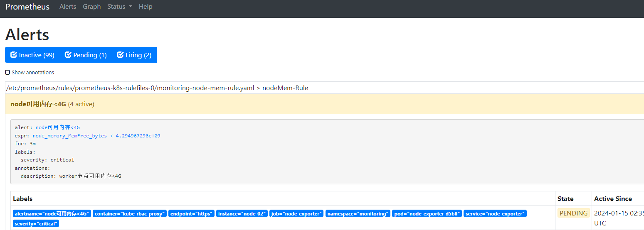This screenshot has width=644, height=230.
Task: Click the Status dropdown caret arrow
Action: (131, 7)
